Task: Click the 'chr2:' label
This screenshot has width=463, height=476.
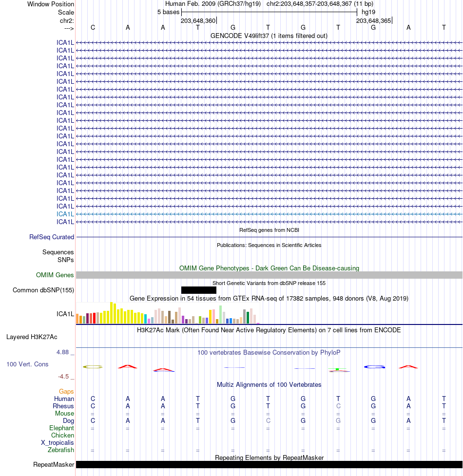Action: [67, 20]
